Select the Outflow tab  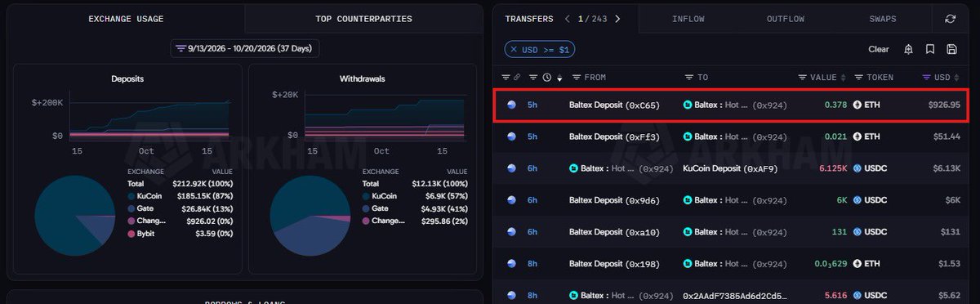click(786, 18)
